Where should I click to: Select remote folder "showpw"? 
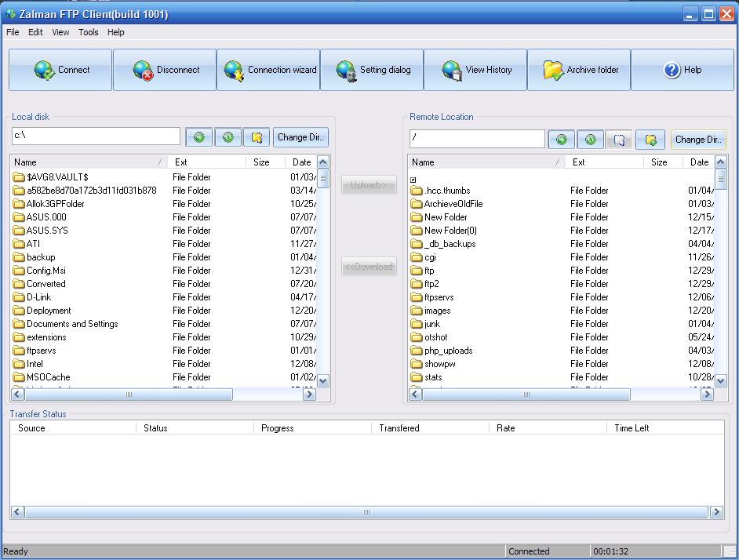pyautogui.click(x=440, y=364)
